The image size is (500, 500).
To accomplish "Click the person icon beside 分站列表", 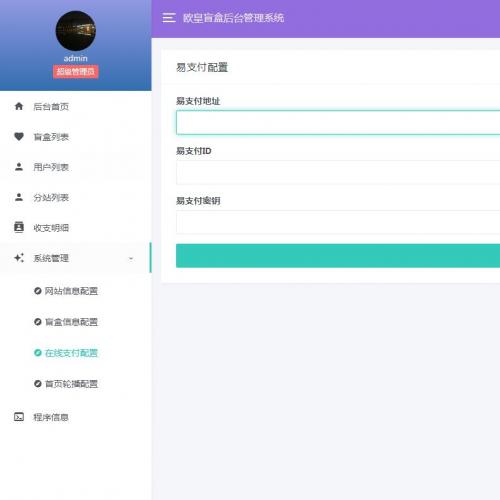I will point(19,197).
